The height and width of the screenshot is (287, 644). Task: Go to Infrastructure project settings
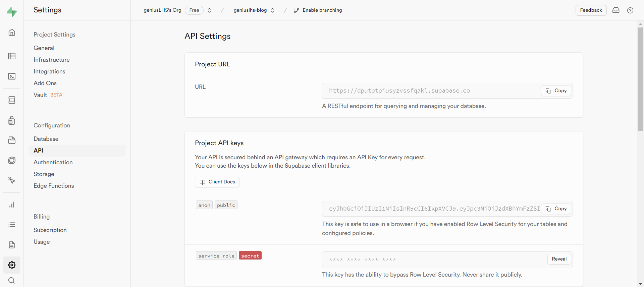[x=52, y=60]
